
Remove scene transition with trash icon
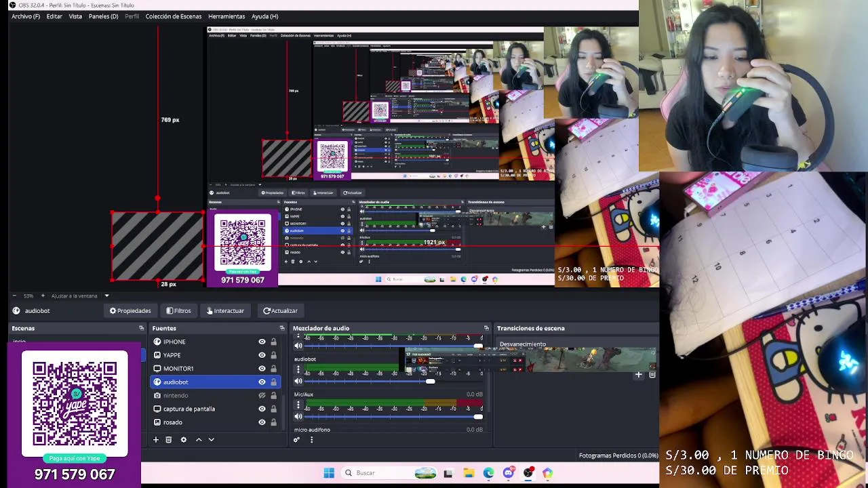tap(652, 374)
